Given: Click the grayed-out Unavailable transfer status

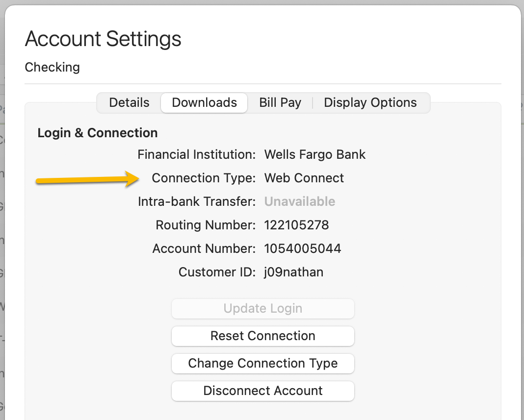Looking at the screenshot, I should pyautogui.click(x=300, y=202).
